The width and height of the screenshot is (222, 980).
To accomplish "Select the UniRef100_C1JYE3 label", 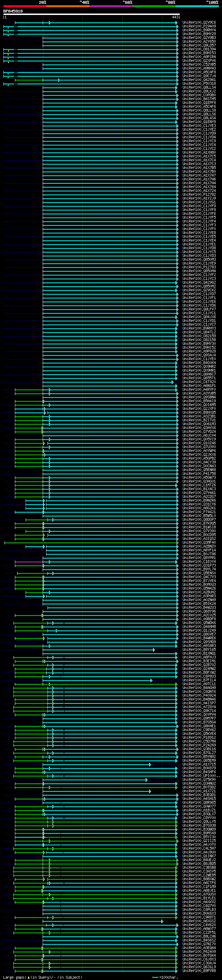I will pos(199,125).
